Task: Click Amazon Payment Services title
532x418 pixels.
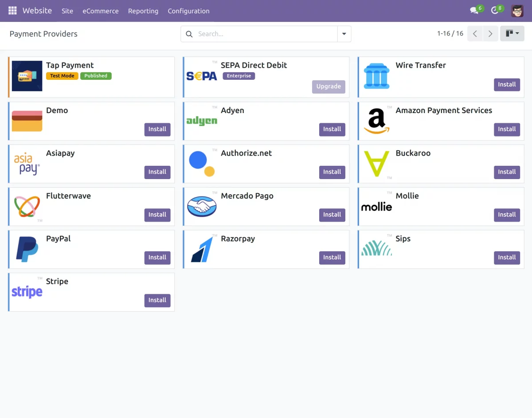Action: coord(444,111)
